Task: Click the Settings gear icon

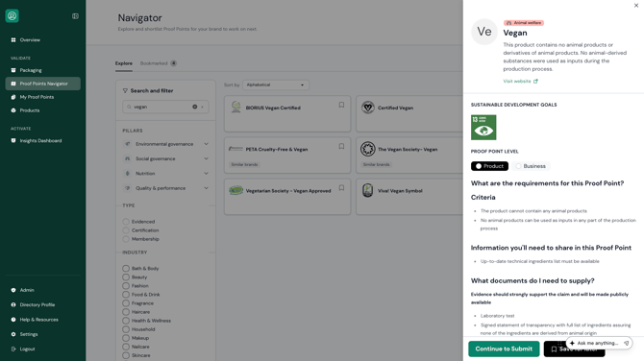Action: click(x=13, y=334)
